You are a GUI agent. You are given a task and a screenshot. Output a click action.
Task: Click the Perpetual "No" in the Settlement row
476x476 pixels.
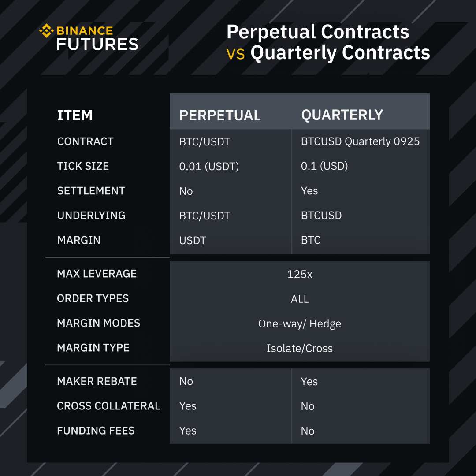tap(186, 191)
